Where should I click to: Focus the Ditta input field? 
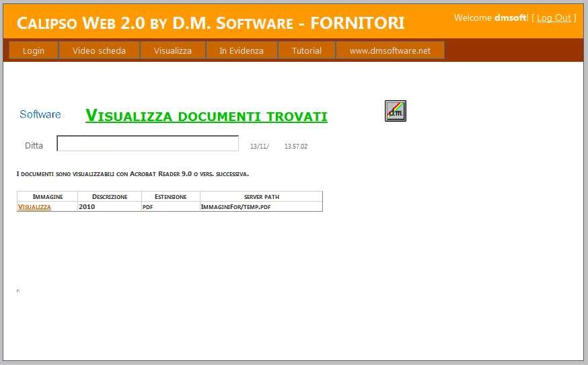[147, 143]
